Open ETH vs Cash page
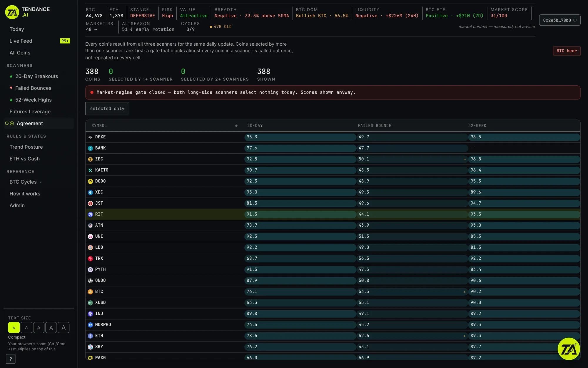 (25, 159)
